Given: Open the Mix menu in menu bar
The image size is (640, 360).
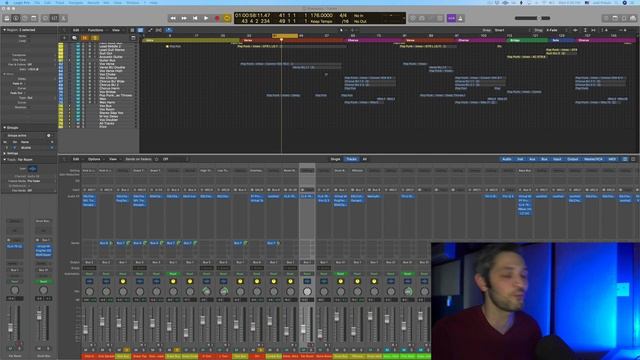Looking at the screenshot, I should 107,2.
